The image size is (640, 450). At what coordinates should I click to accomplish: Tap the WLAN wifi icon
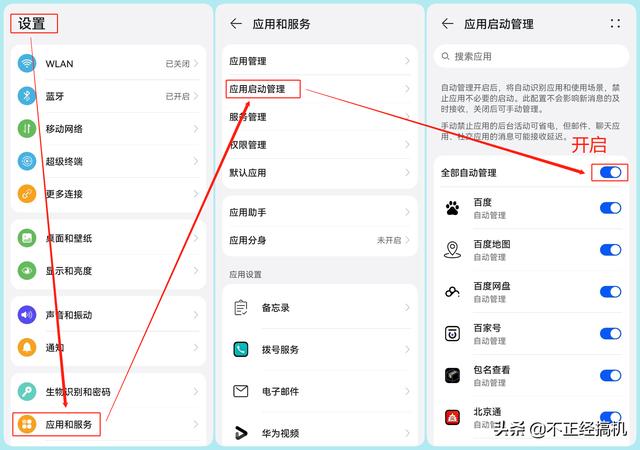[x=27, y=64]
